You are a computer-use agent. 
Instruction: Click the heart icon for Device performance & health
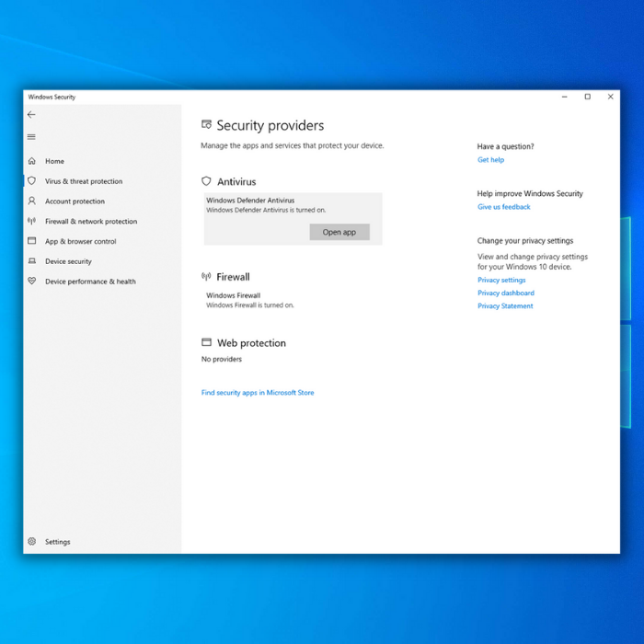coord(31,281)
